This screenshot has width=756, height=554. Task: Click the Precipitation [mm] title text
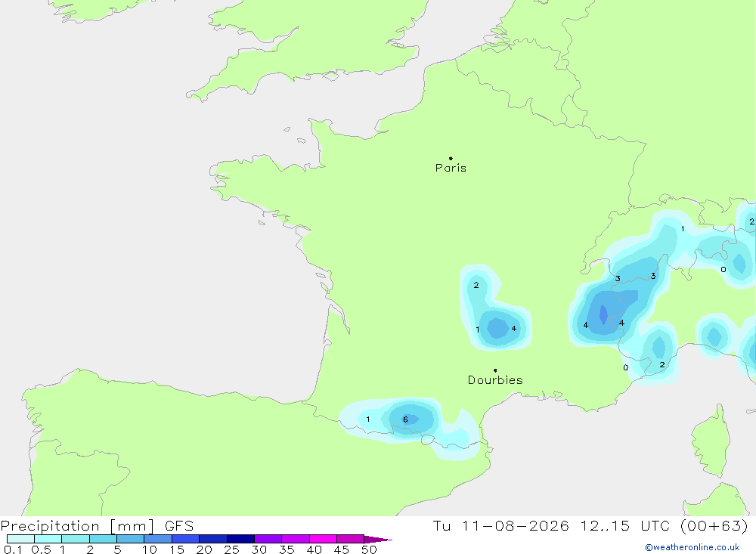(x=78, y=525)
